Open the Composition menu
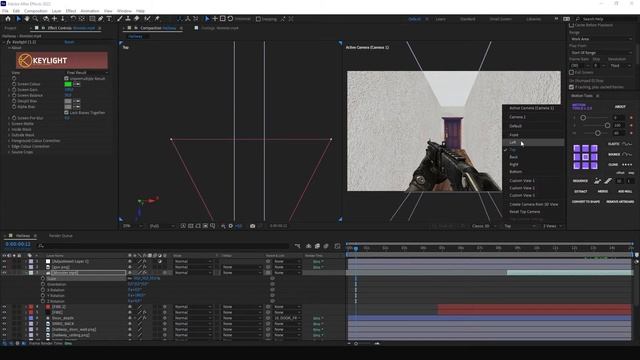Screen dimensions: 640x360 36,11
